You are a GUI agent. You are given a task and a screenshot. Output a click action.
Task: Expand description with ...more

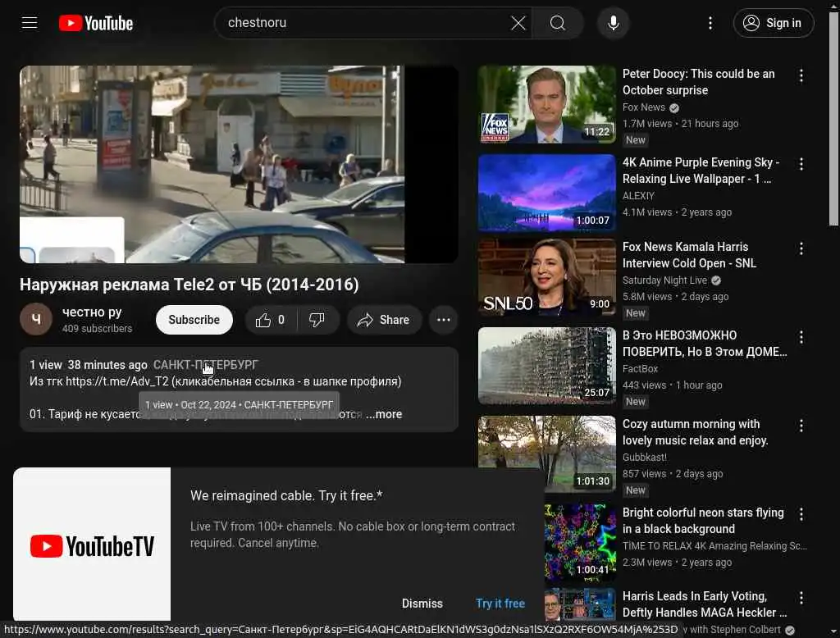click(x=384, y=414)
